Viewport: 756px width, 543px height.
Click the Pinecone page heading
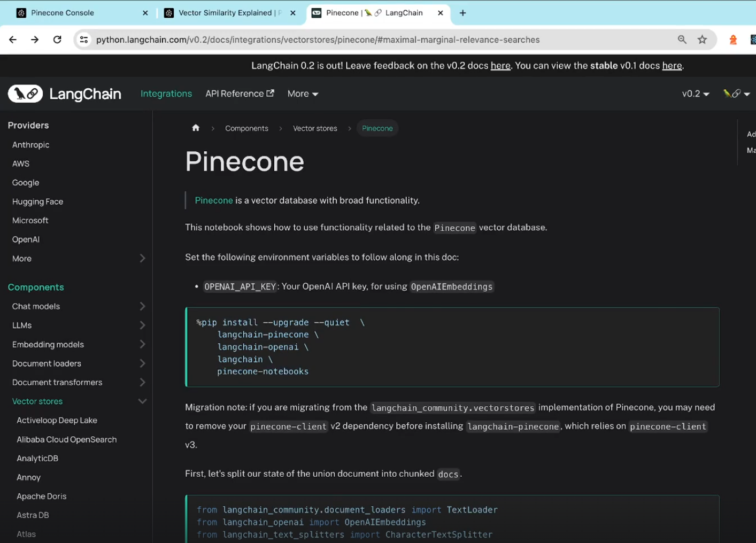tap(244, 161)
